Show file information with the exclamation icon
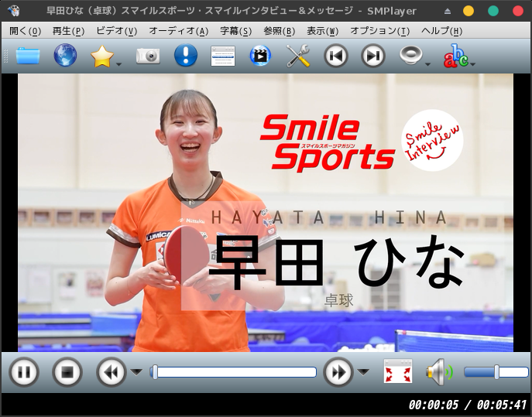This screenshot has width=532, height=417. point(186,55)
